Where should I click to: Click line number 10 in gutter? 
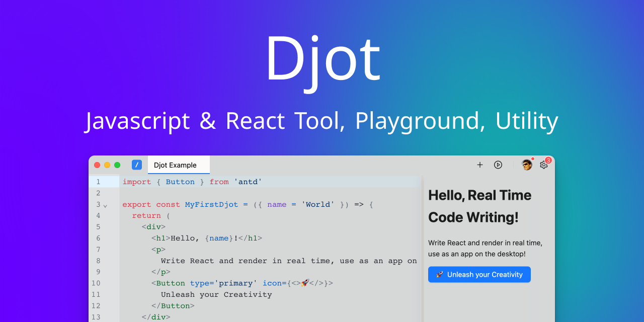pos(96,283)
